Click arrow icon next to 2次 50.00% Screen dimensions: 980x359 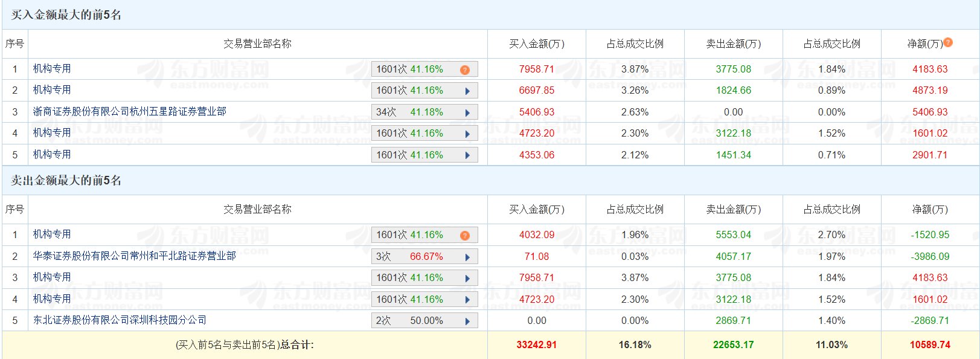[467, 322]
